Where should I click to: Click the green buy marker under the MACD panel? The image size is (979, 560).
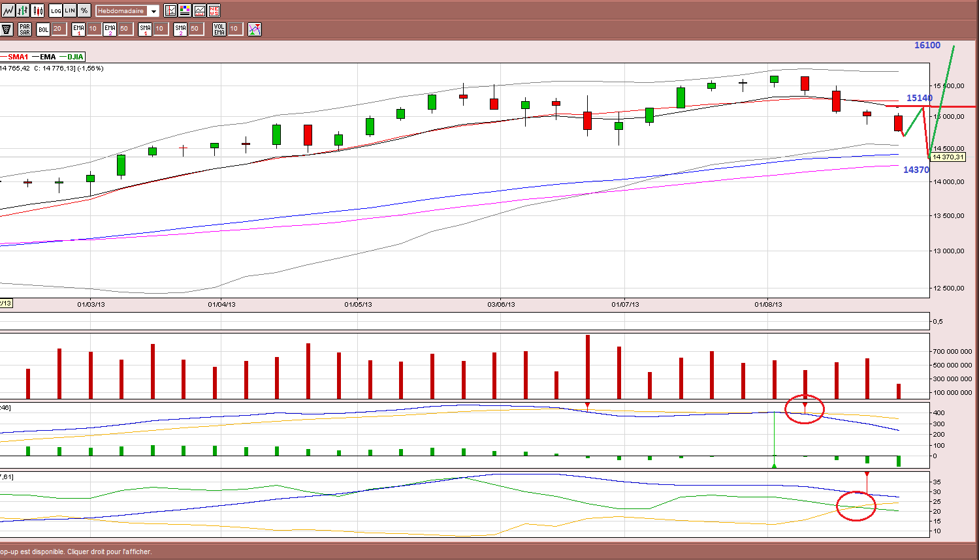(x=775, y=465)
